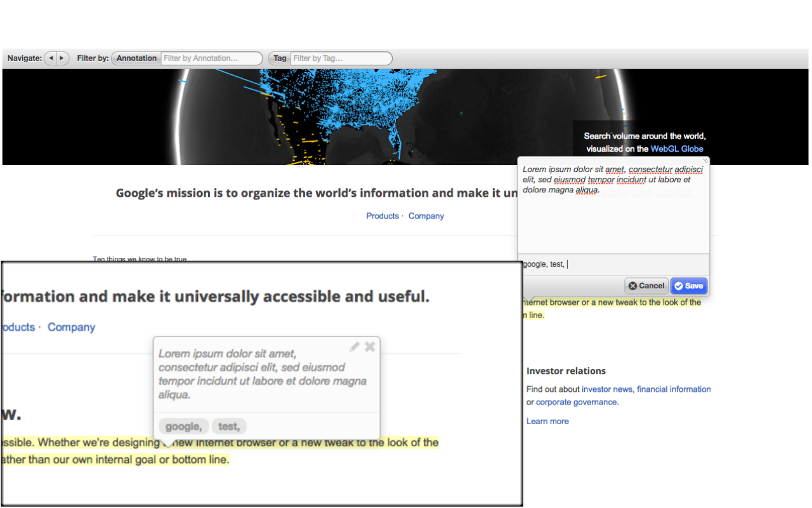Click the Annotation filter label
Image resolution: width=812 pixels, height=508 pixels.
pos(136,58)
